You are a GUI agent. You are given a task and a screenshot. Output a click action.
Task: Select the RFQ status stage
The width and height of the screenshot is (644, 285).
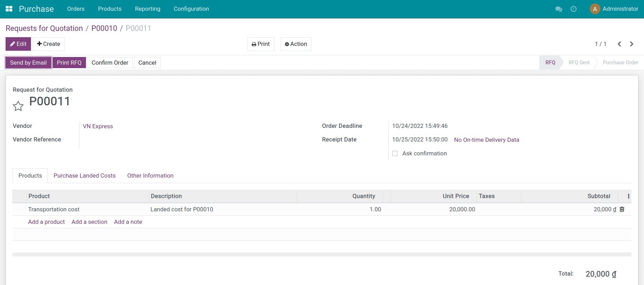coord(550,63)
